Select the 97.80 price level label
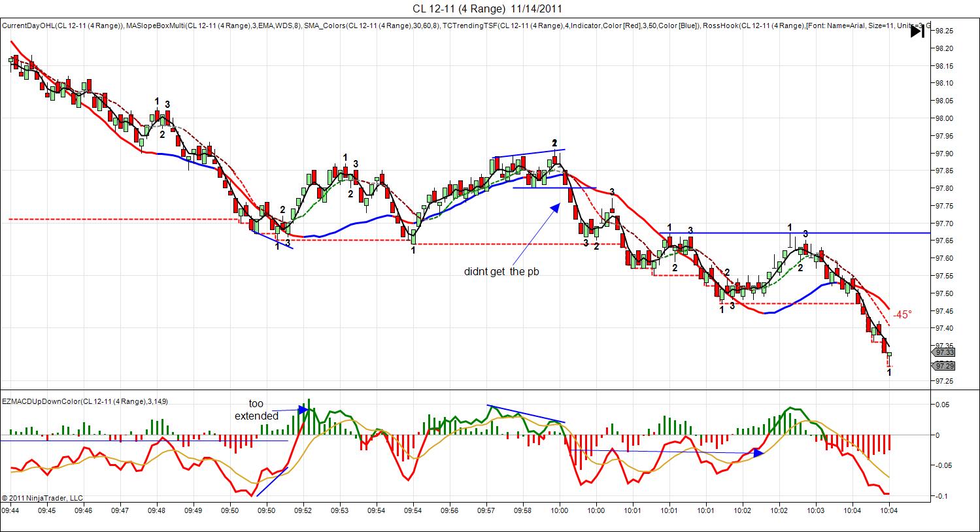Screen dimensions: 980x532 pyautogui.click(x=944, y=188)
